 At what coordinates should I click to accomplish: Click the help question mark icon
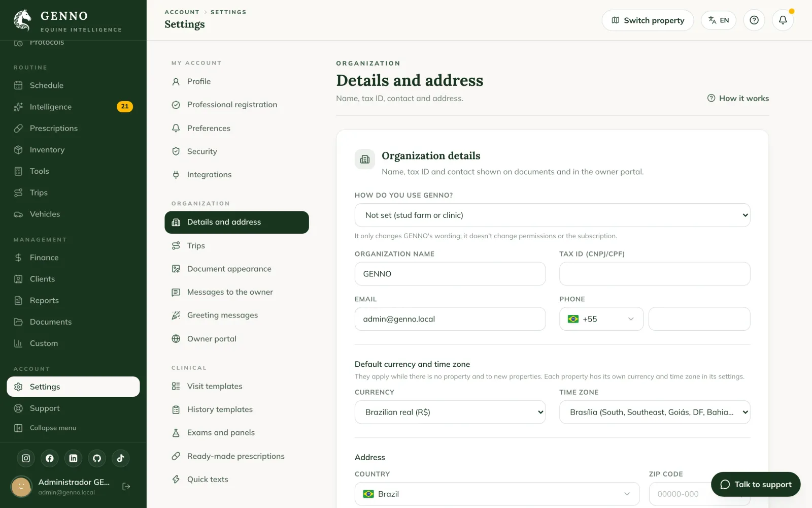point(754,20)
